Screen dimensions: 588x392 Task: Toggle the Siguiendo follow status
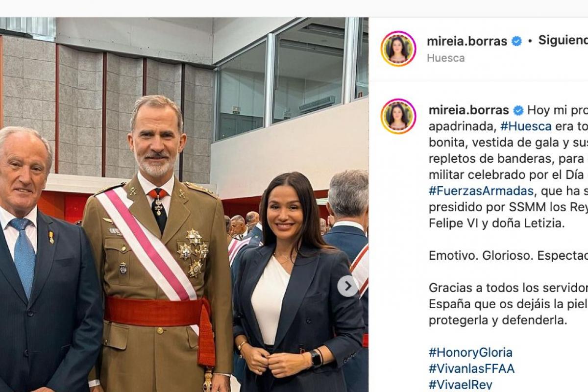click(563, 41)
